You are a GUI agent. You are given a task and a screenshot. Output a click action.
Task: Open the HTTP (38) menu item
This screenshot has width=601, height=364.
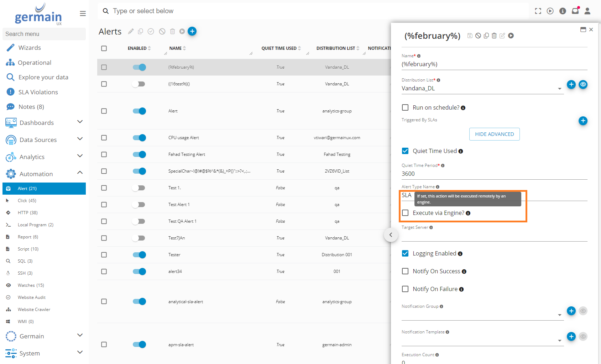point(27,212)
